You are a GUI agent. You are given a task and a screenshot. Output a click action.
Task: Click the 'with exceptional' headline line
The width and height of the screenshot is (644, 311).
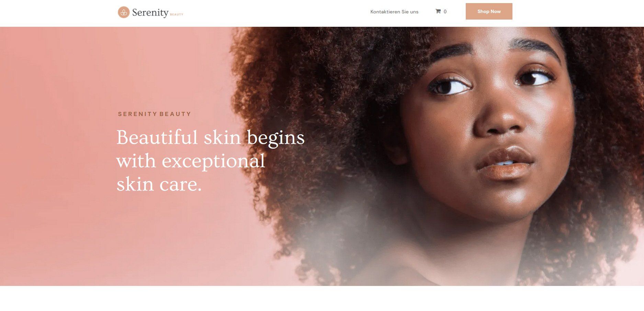191,161
